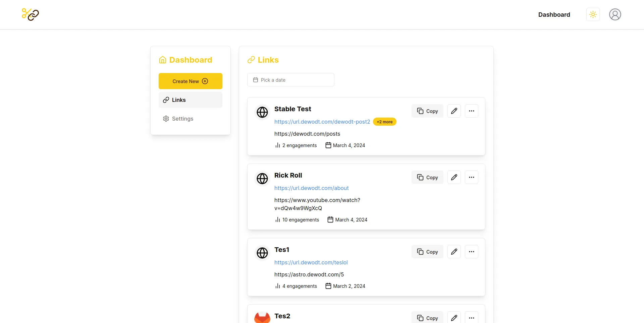Open the Pick a date selector

(290, 80)
